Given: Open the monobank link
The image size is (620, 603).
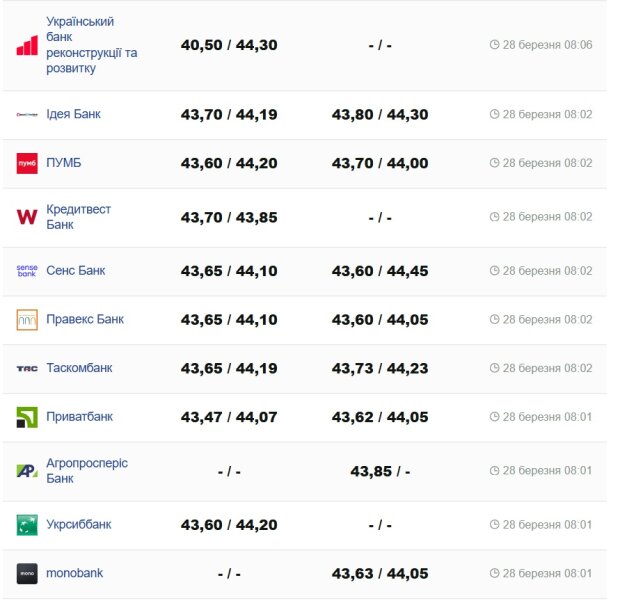Looking at the screenshot, I should tap(74, 573).
